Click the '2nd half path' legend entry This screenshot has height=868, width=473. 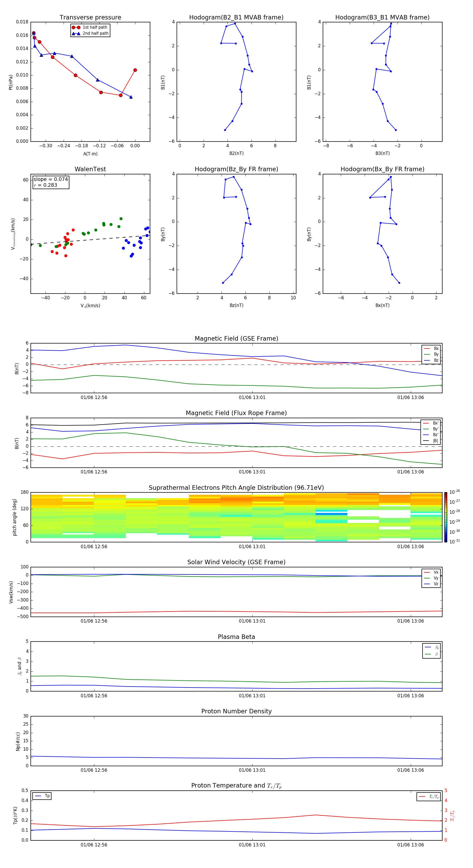click(x=90, y=33)
